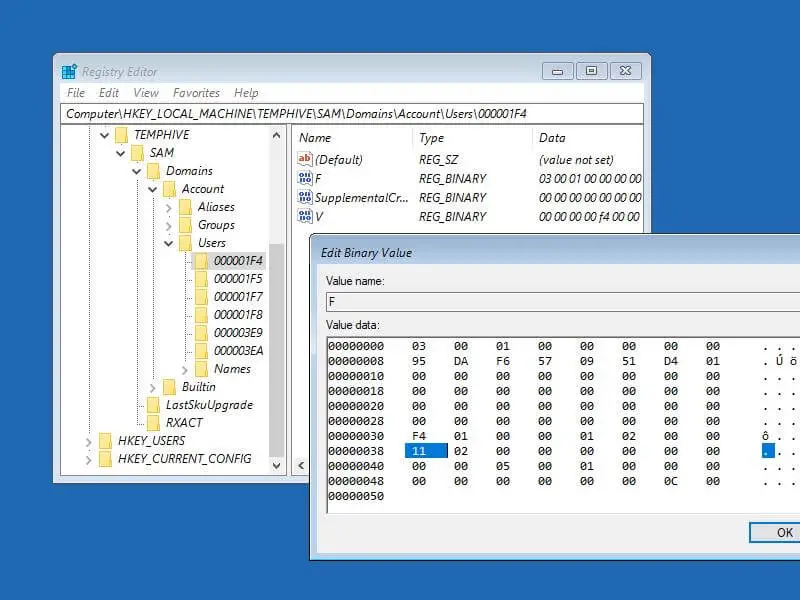Click the empty offset row 00000050
Image resolution: width=800 pixels, height=600 pixels.
pyautogui.click(x=356, y=496)
